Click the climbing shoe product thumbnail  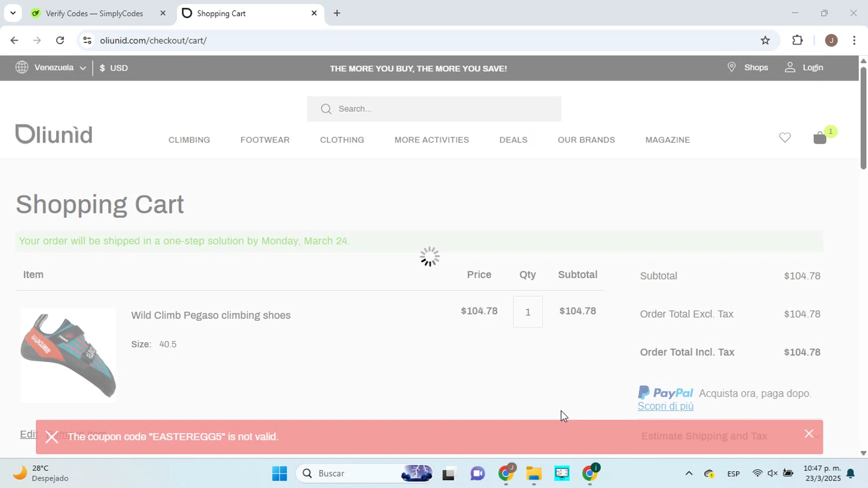tap(68, 355)
